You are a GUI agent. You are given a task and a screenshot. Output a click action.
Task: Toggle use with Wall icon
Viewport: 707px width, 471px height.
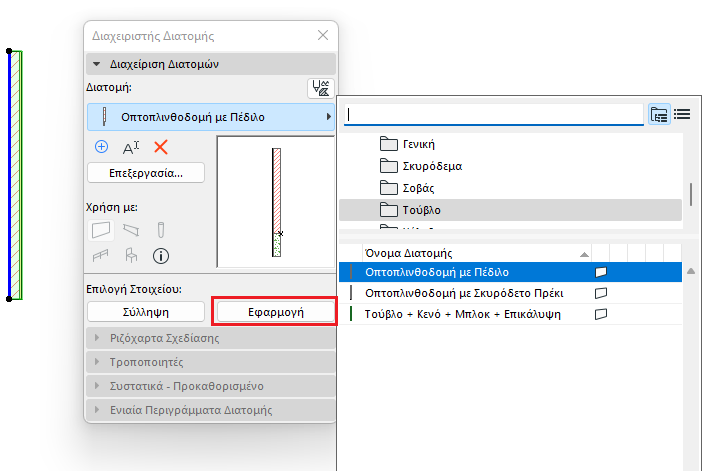click(x=101, y=230)
